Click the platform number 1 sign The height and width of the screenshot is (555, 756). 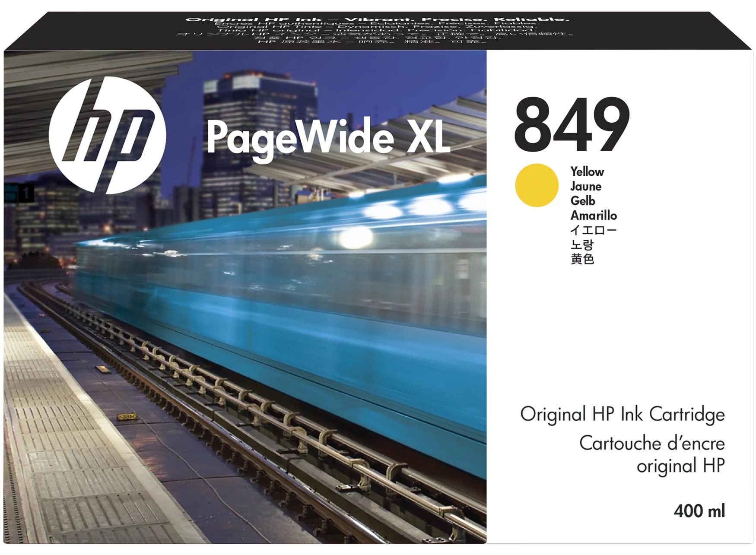(x=26, y=193)
